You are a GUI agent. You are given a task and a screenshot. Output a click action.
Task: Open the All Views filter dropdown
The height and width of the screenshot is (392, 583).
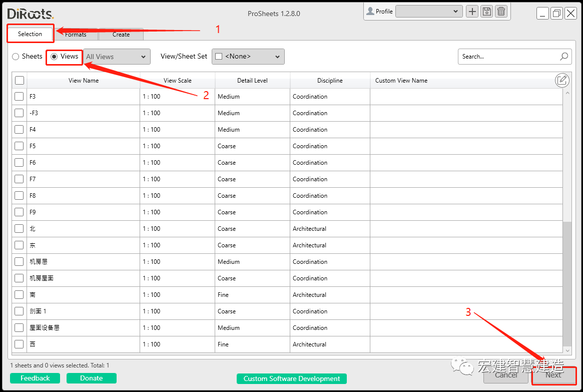[117, 57]
